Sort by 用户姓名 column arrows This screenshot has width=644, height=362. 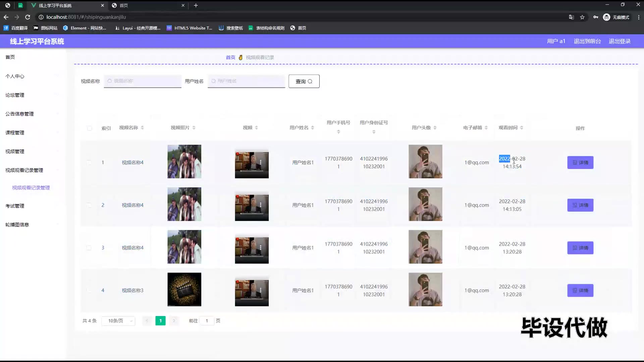coord(312,128)
